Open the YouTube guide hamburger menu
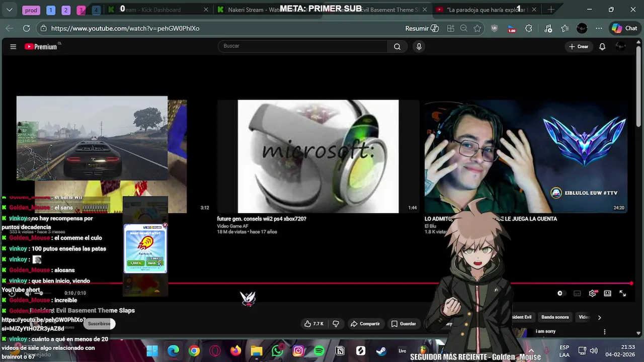 (13, 47)
